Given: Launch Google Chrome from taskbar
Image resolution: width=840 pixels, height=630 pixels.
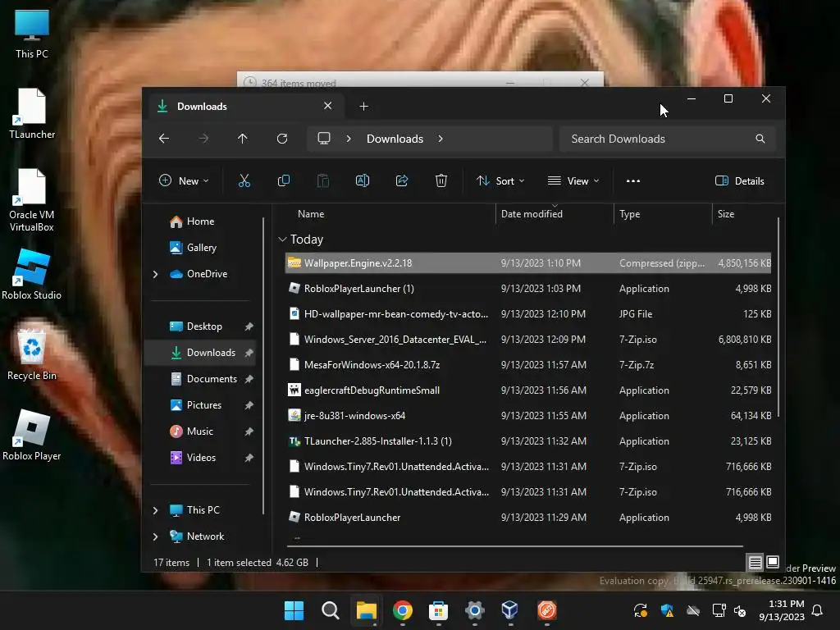Looking at the screenshot, I should [402, 610].
